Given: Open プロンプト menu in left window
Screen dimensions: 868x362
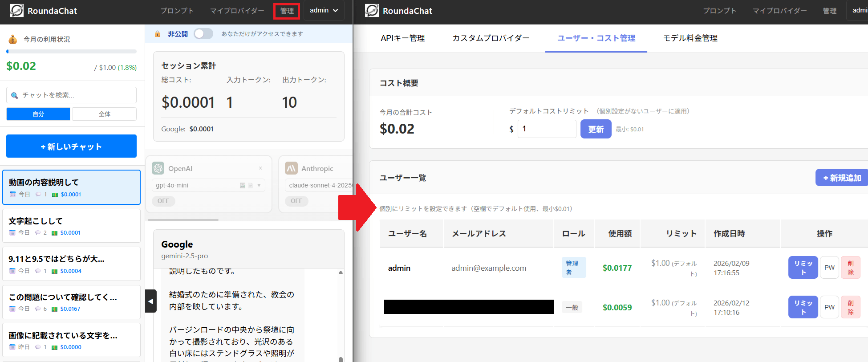Looking at the screenshot, I should click(177, 11).
